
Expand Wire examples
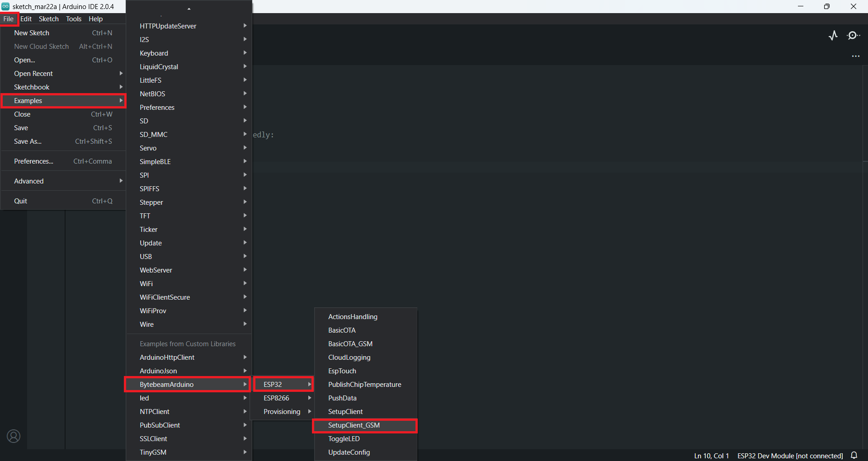pos(189,325)
